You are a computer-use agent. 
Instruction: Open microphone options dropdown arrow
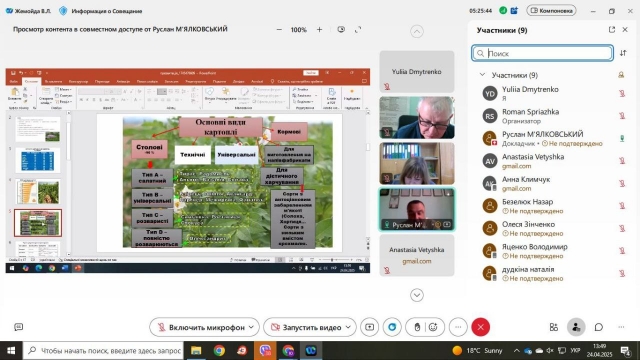pyautogui.click(x=251, y=327)
